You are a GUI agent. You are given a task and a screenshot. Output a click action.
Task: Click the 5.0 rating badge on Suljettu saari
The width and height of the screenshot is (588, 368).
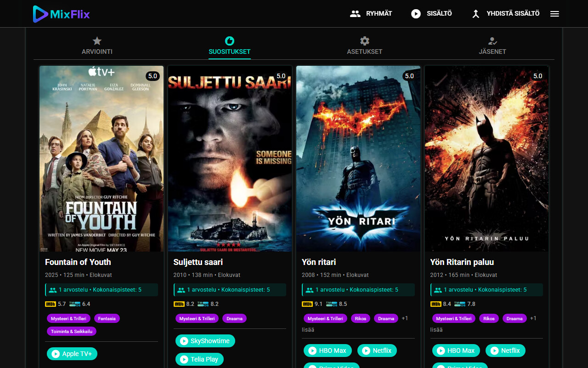click(281, 76)
